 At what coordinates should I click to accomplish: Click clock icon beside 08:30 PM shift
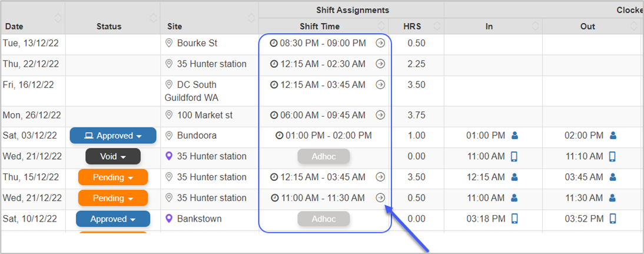click(x=274, y=43)
